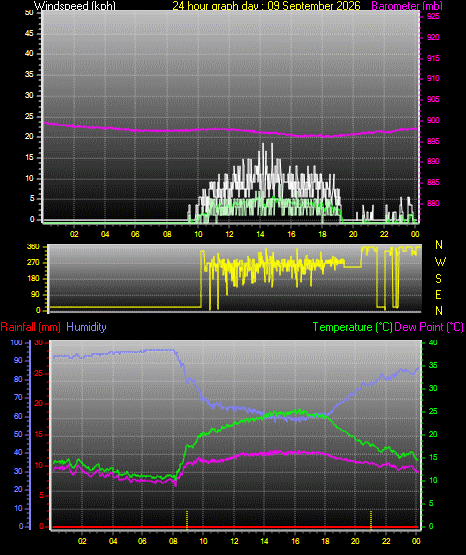Click the yellow marker near hour 09
Screen dimensions: 466x555
[187, 520]
